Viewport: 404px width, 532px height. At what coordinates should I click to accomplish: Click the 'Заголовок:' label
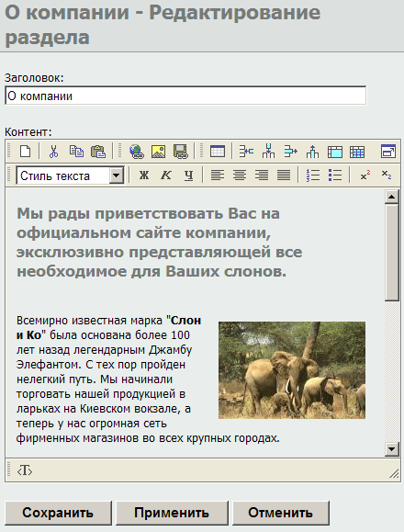(34, 78)
